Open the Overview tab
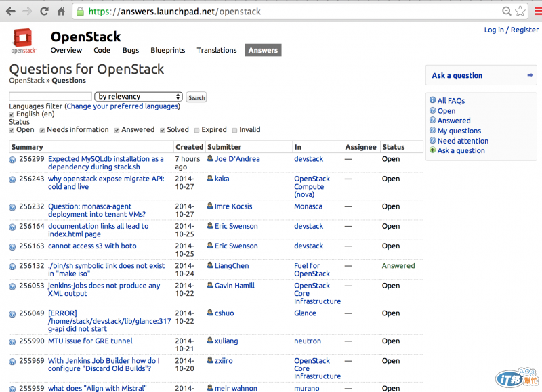Viewport: 542px width, 392px height. [x=66, y=50]
